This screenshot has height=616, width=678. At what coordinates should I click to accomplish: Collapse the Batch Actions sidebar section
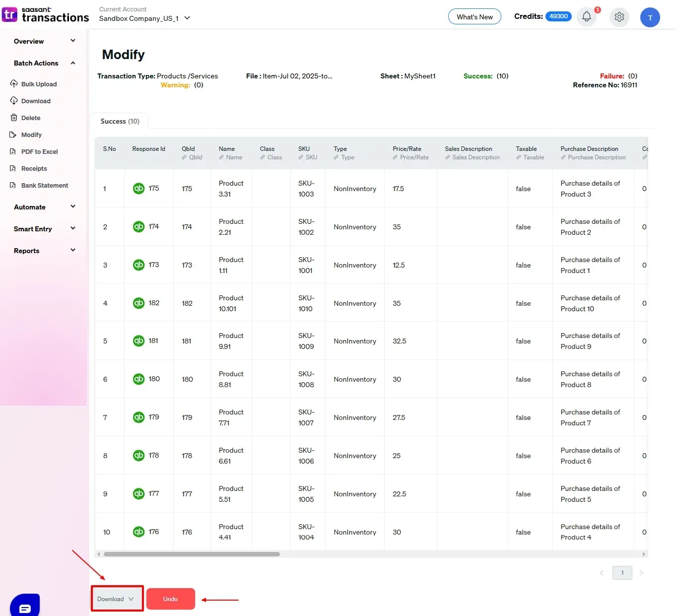(45, 63)
